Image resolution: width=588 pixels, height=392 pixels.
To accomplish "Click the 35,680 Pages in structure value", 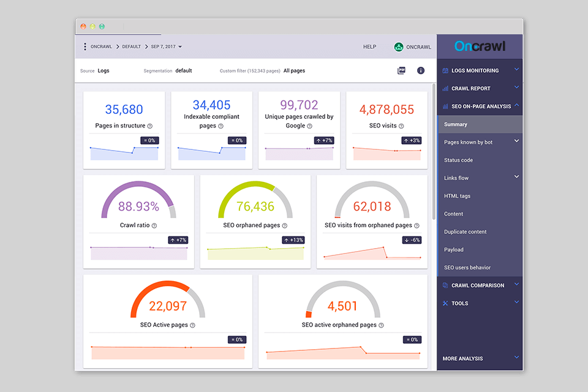I will pyautogui.click(x=124, y=110).
